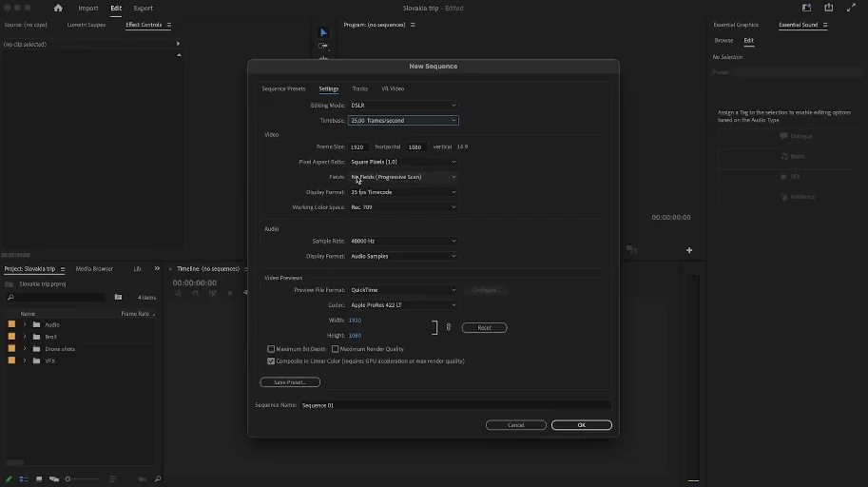Switch to Tracks tab in New Sequence
Screen dimensions: 868x487
point(359,88)
